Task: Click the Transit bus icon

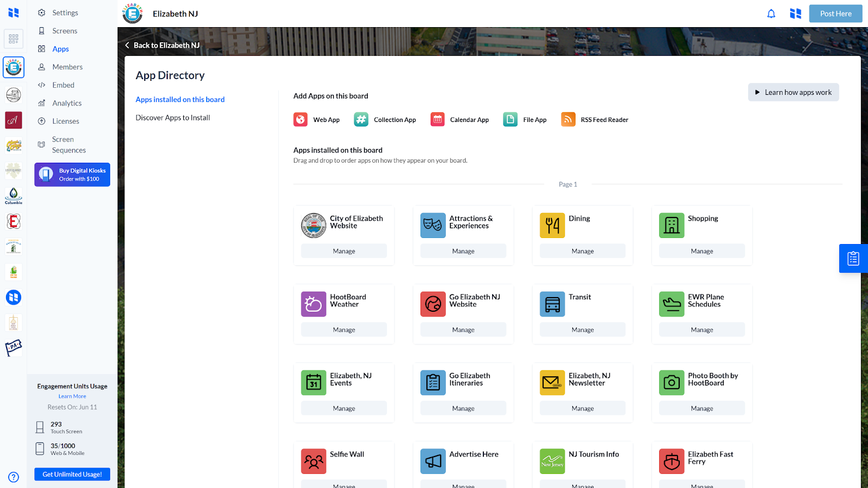Action: tap(552, 304)
